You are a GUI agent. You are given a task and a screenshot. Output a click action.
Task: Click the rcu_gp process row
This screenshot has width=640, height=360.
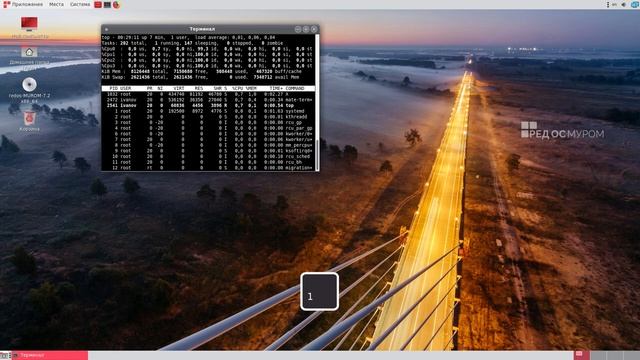pos(208,122)
